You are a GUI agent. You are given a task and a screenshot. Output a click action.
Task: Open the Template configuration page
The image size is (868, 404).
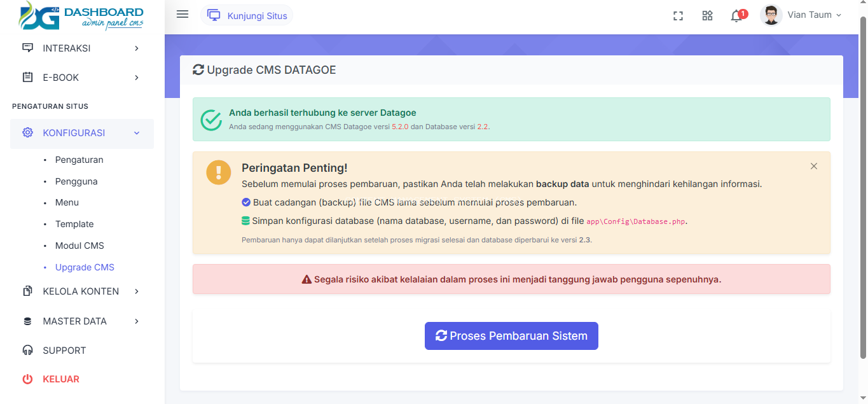[74, 224]
